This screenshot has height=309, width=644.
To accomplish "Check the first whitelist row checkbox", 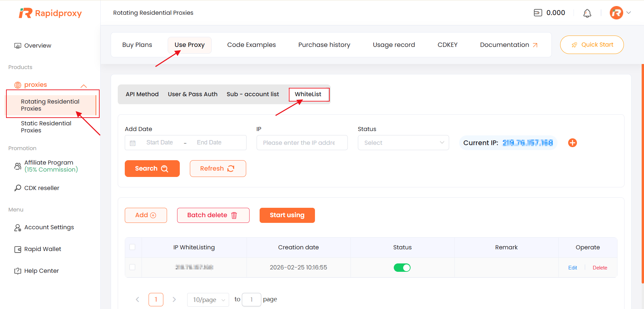I will coord(132,267).
